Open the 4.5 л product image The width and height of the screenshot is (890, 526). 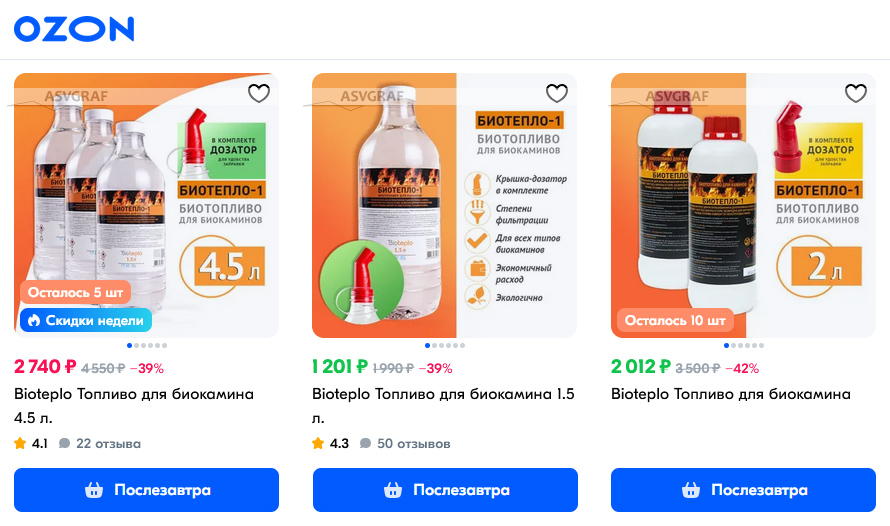pyautogui.click(x=146, y=205)
